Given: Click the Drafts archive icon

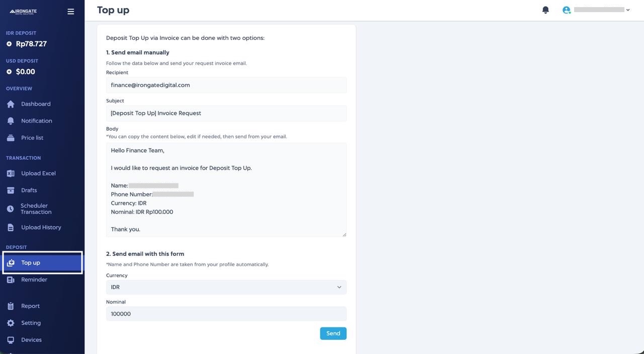Looking at the screenshot, I should click(11, 190).
